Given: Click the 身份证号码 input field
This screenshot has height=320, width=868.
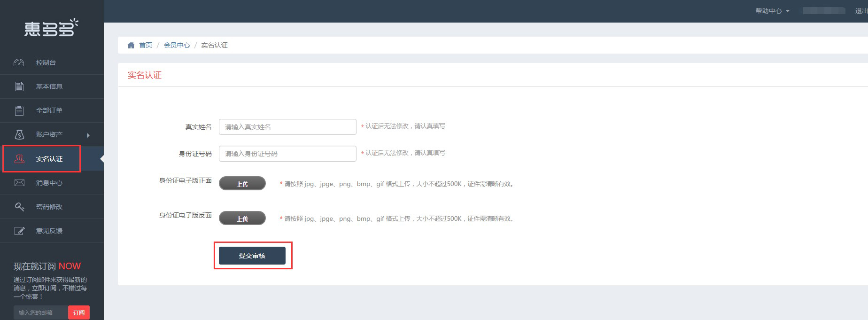Looking at the screenshot, I should [287, 154].
